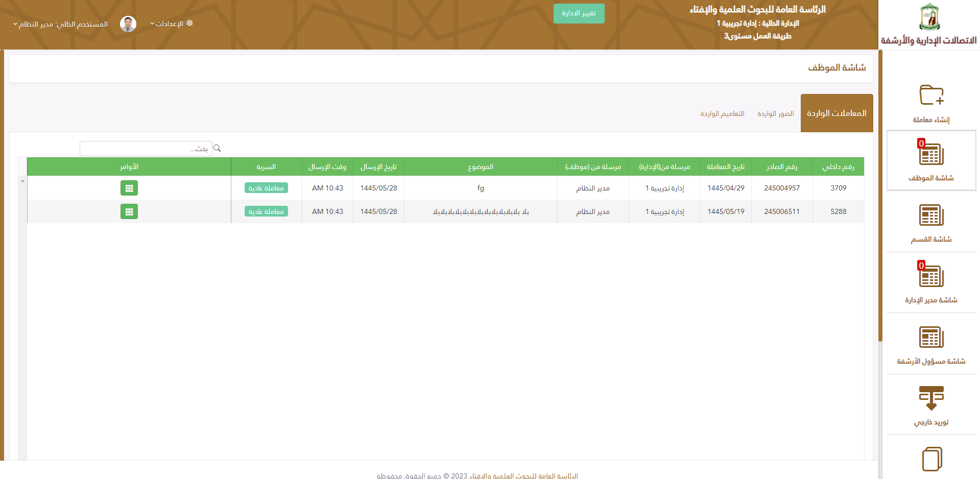980x479 pixels.
Task: Expand the الإعدادات settings dropdown
Action: pyautogui.click(x=171, y=24)
